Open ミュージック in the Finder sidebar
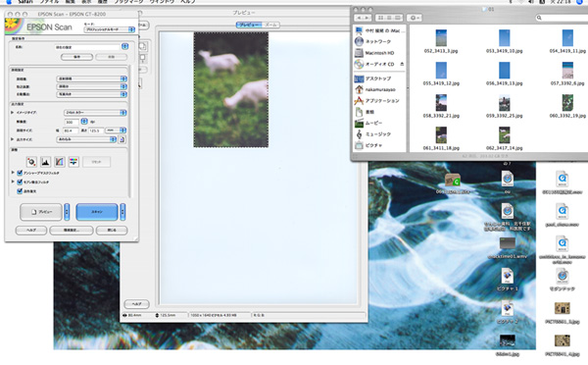The width and height of the screenshot is (588, 365). pyautogui.click(x=379, y=134)
